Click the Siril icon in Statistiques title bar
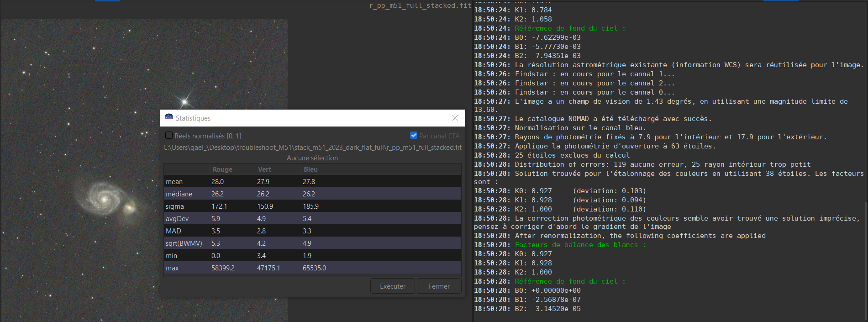Image resolution: width=868 pixels, height=322 pixels. pos(169,117)
